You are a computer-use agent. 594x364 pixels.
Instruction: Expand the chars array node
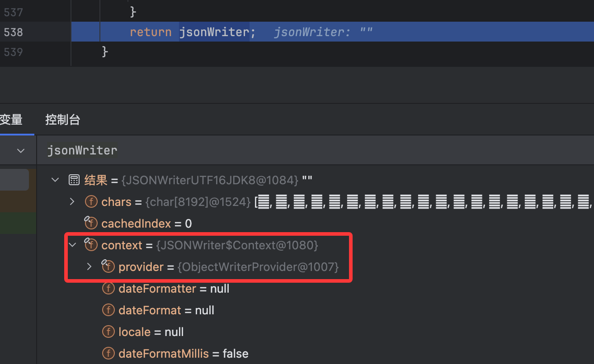(72, 202)
